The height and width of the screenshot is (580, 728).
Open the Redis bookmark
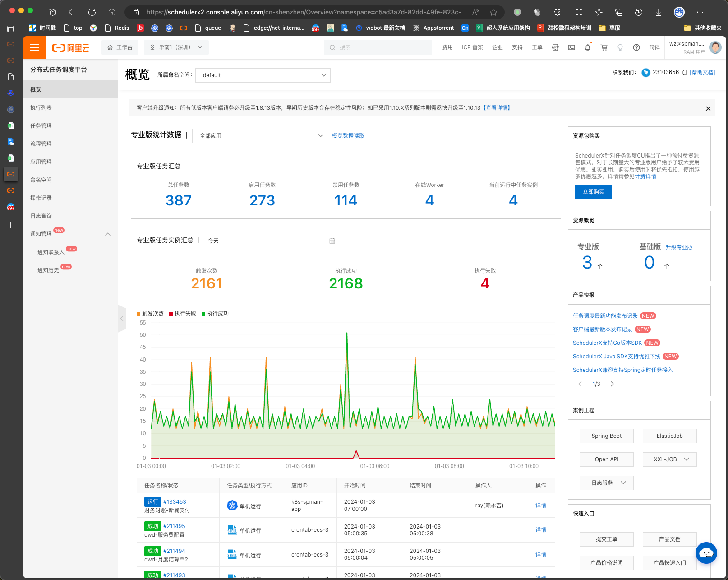(117, 28)
